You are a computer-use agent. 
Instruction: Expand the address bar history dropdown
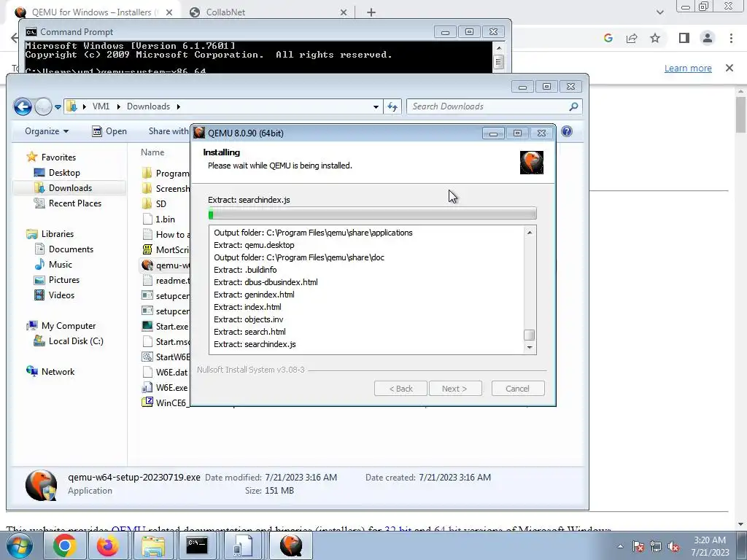tap(376, 106)
